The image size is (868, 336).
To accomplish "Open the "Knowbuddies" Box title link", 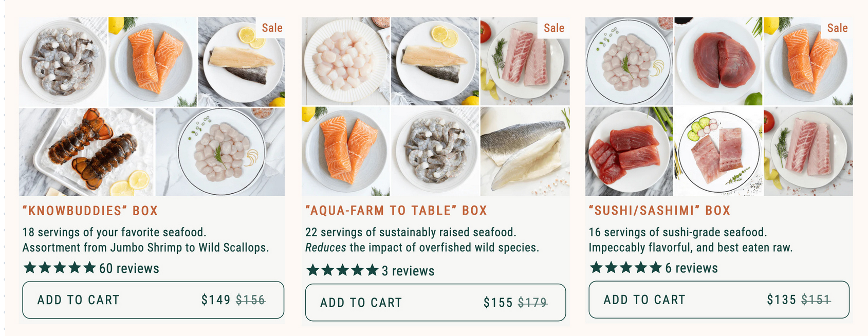I will (90, 211).
